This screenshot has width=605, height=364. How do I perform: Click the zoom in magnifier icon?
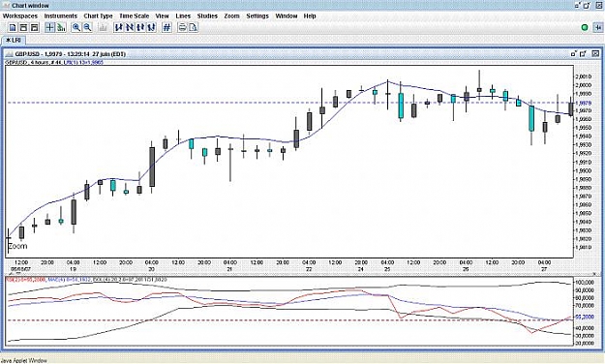(x=76, y=27)
